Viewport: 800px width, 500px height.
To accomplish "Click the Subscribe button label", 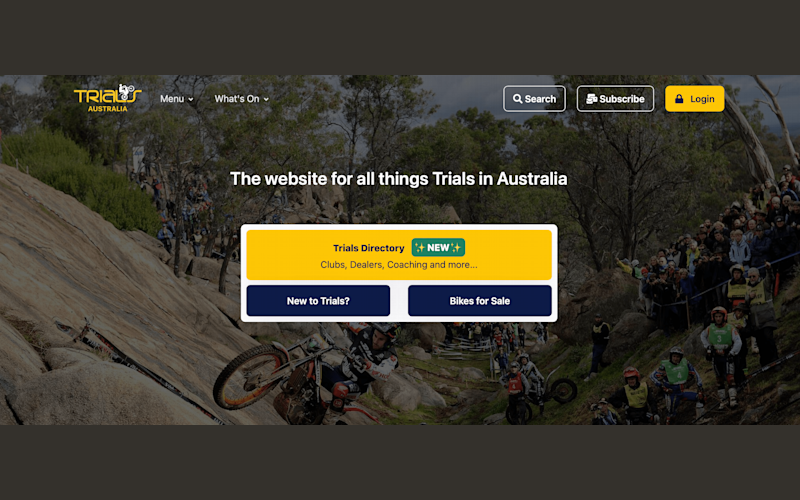I will (x=622, y=99).
